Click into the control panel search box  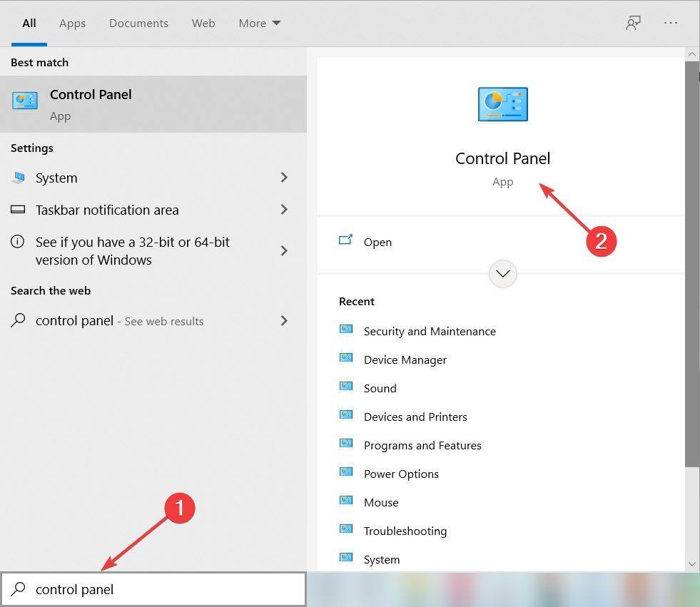tap(153, 589)
